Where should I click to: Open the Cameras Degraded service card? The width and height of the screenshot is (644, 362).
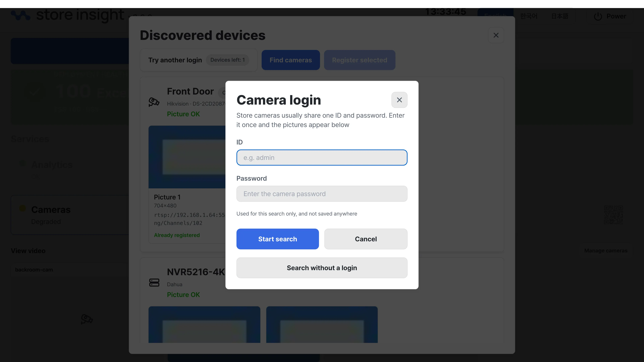pyautogui.click(x=70, y=215)
